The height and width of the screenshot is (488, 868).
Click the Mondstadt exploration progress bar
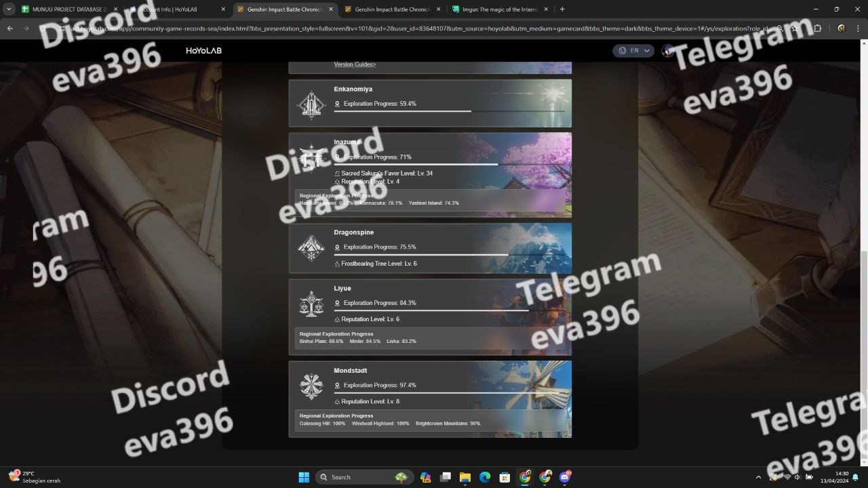click(x=449, y=392)
